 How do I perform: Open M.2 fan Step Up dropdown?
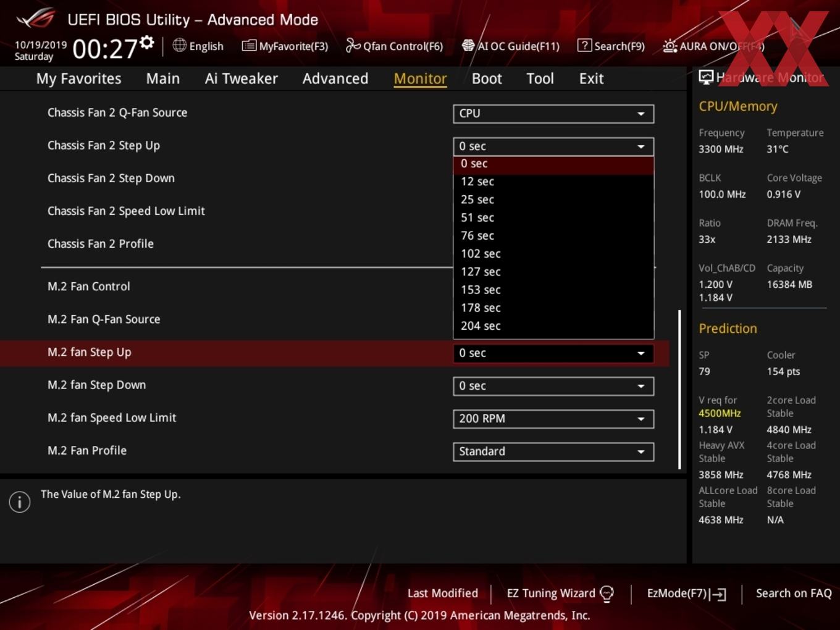coord(553,353)
